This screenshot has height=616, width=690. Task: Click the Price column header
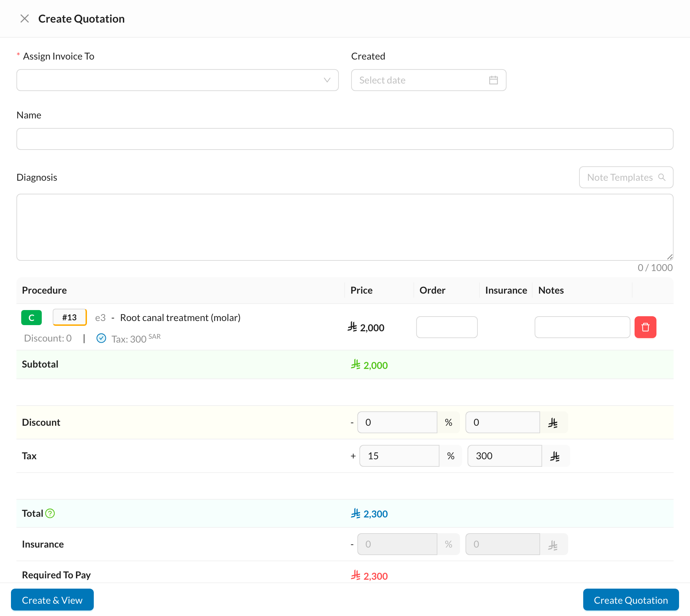pyautogui.click(x=361, y=290)
